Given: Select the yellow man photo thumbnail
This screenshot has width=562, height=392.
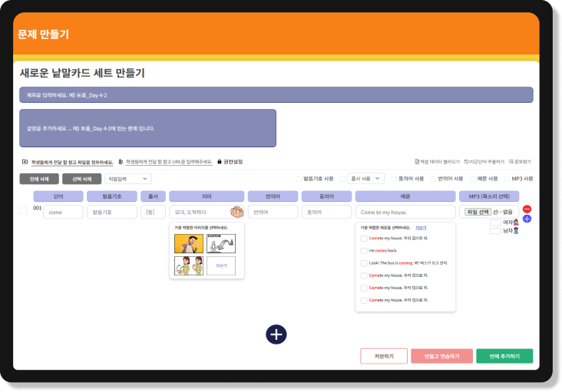Looking at the screenshot, I should pyautogui.click(x=189, y=243).
